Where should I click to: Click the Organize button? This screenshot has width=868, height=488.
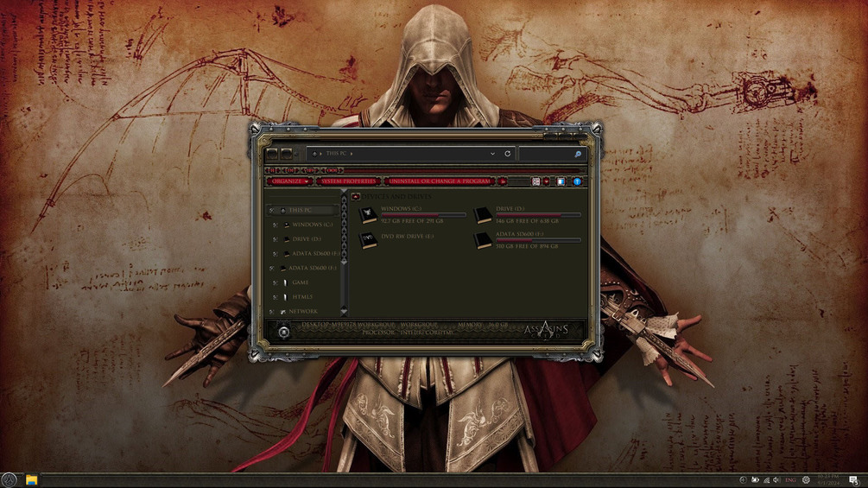coord(290,181)
